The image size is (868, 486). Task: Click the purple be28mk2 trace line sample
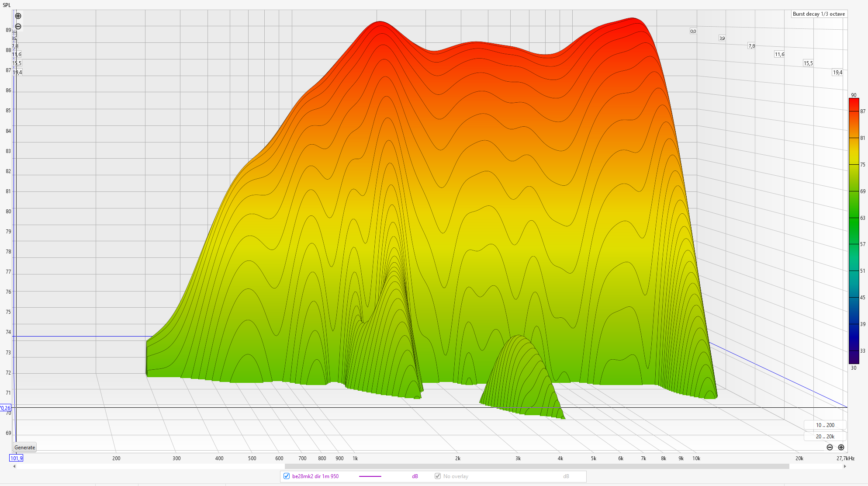[370, 476]
